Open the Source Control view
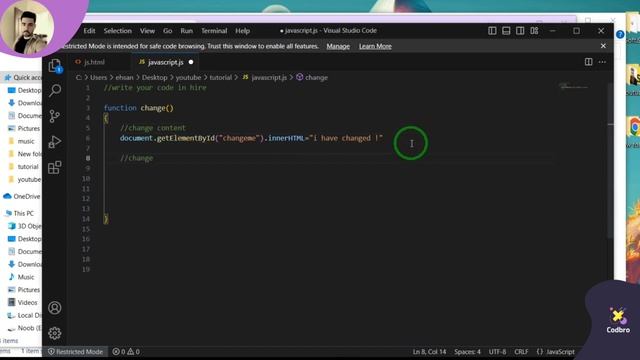640x360 pixels. coord(55,116)
